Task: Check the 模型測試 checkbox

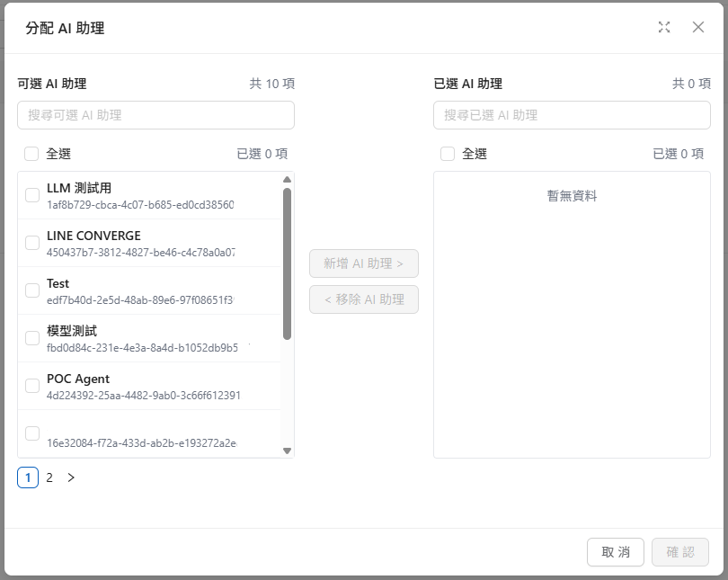Action: click(x=32, y=338)
